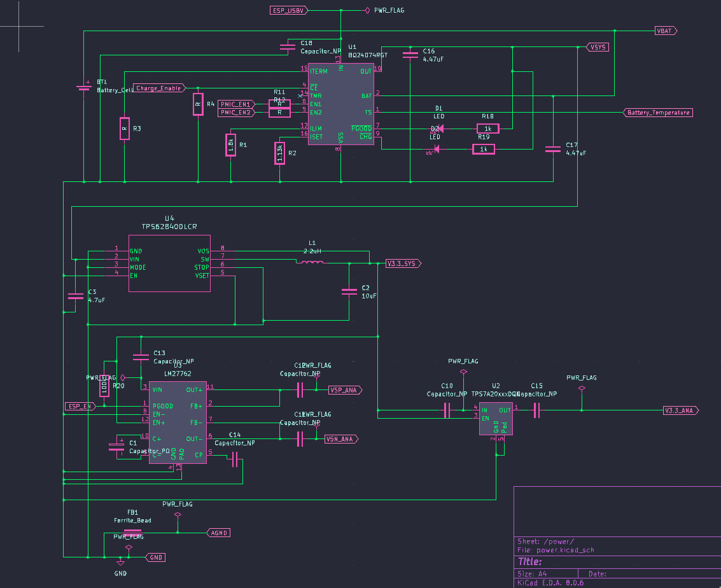Select the U1 BQ24074RGT chip body
This screenshot has width=721, height=588.
(x=340, y=104)
